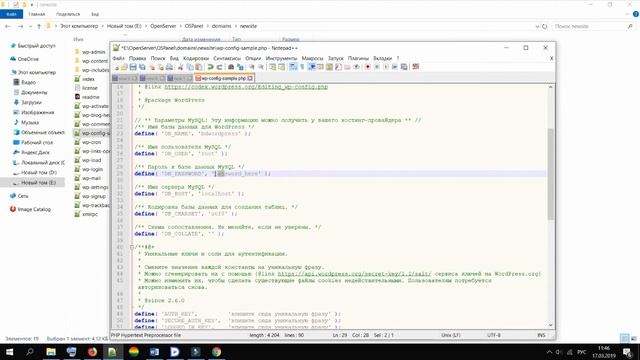Viewport: 640px width, 360px height.
Task: Open the Document Map icon
Action: tap(329, 67)
